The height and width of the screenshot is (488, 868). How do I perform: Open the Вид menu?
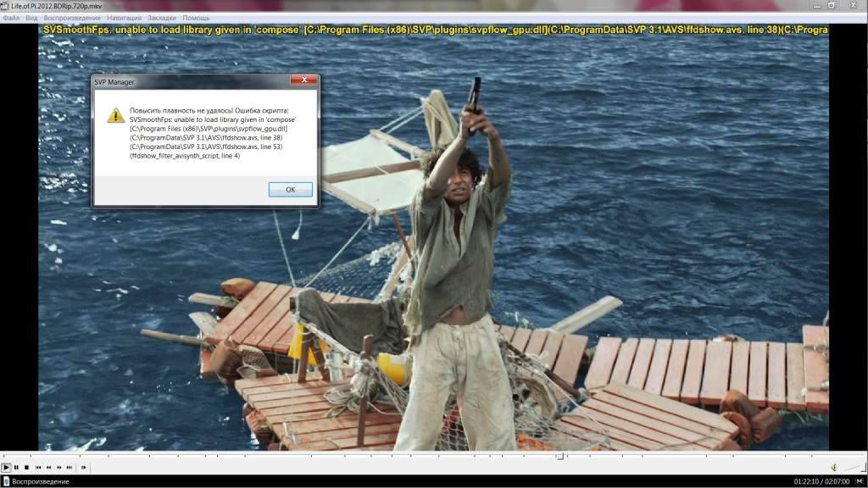coord(31,18)
